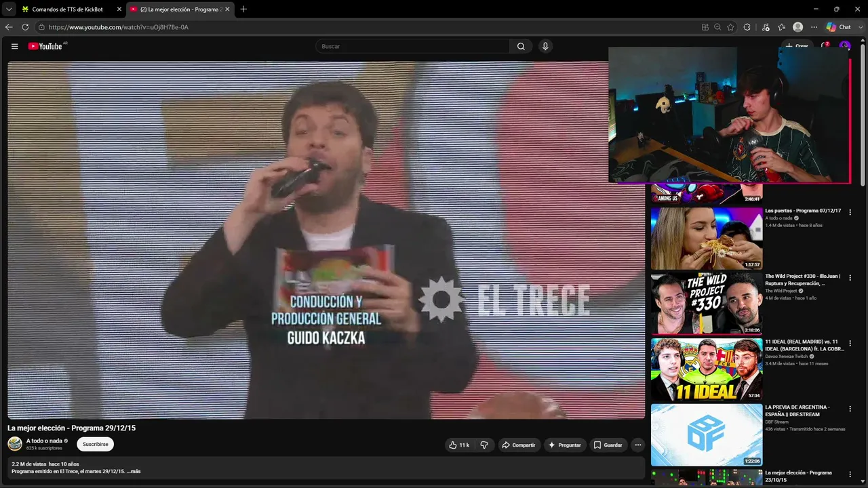This screenshot has width=868, height=488.
Task: Click the video player to pause
Action: (x=326, y=240)
